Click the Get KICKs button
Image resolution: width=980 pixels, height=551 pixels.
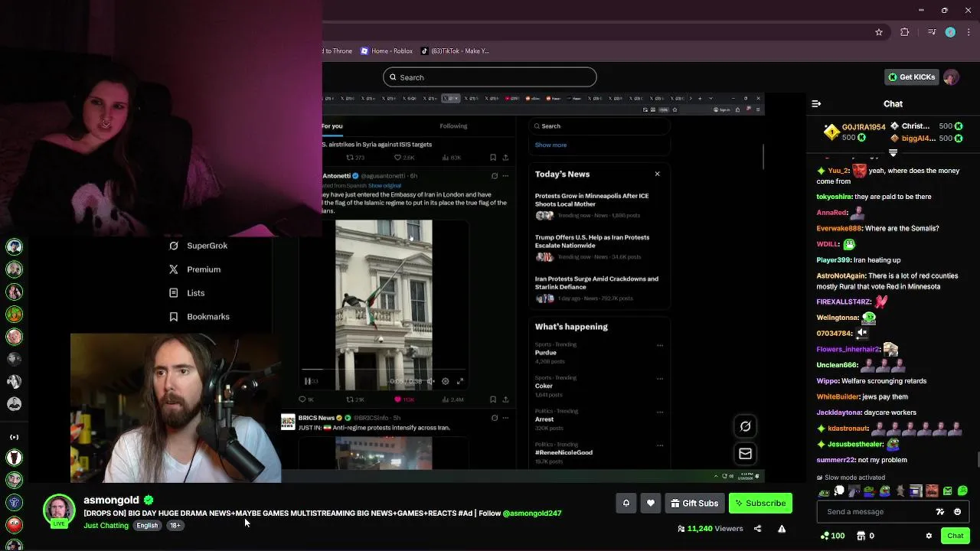[x=911, y=77]
